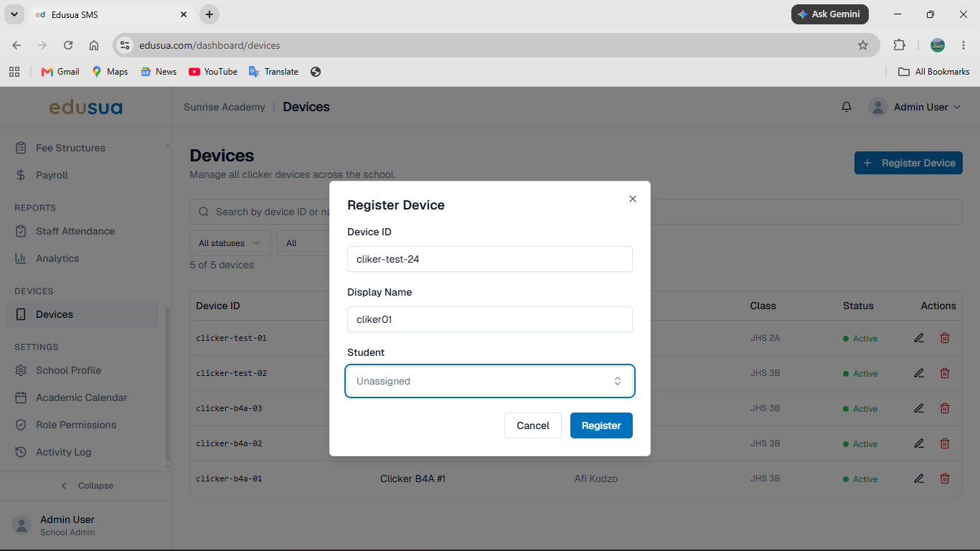Click the Register Device button in header

(x=908, y=163)
